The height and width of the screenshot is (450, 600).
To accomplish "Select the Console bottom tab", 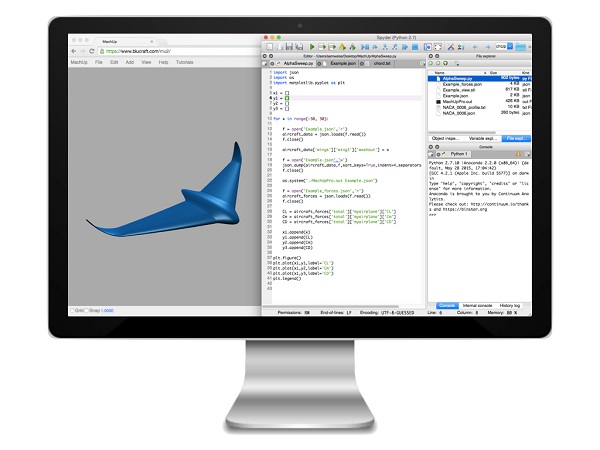I will click(x=447, y=305).
